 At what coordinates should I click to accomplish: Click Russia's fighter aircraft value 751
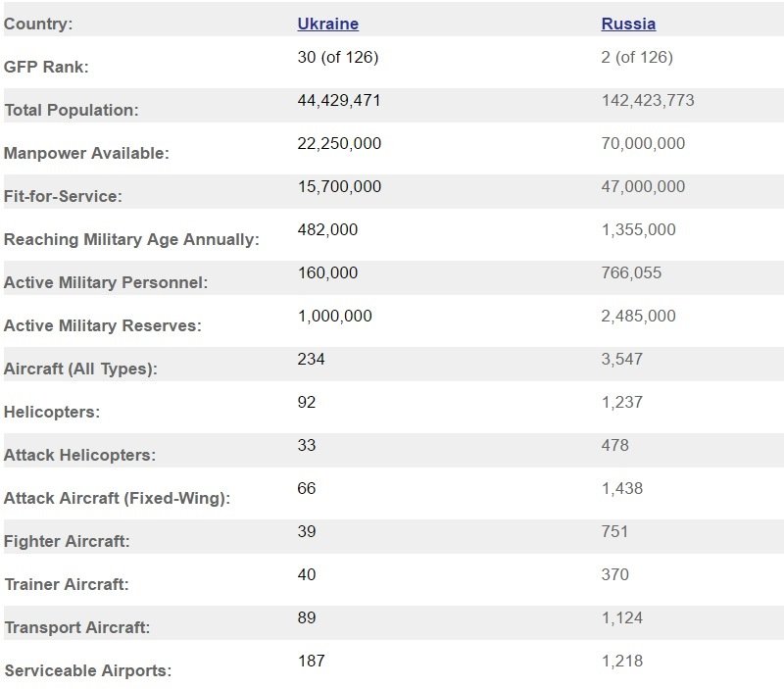click(614, 531)
